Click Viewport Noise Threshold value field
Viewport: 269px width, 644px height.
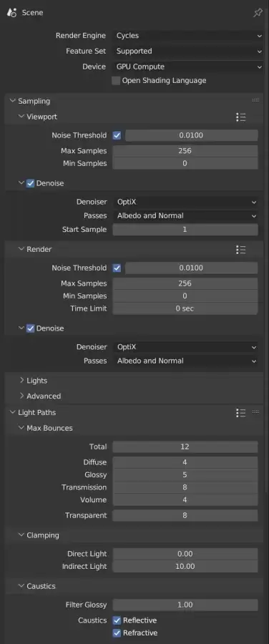pyautogui.click(x=192, y=135)
